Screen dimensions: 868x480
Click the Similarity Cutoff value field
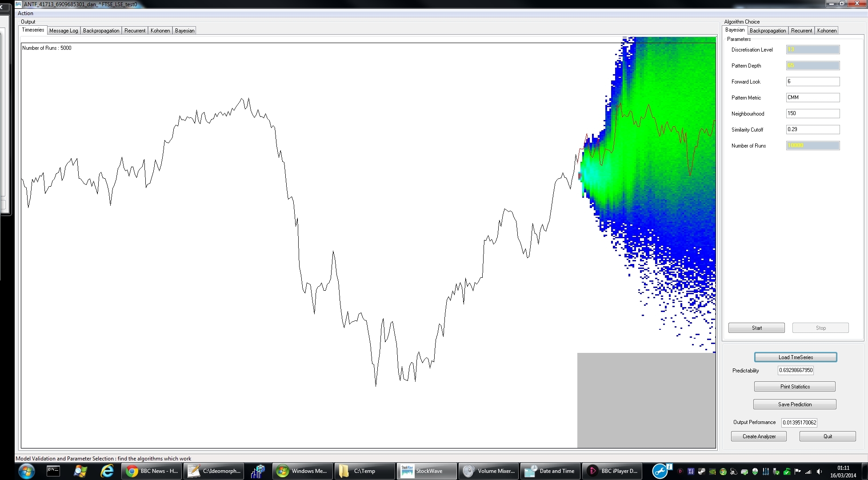tap(812, 129)
